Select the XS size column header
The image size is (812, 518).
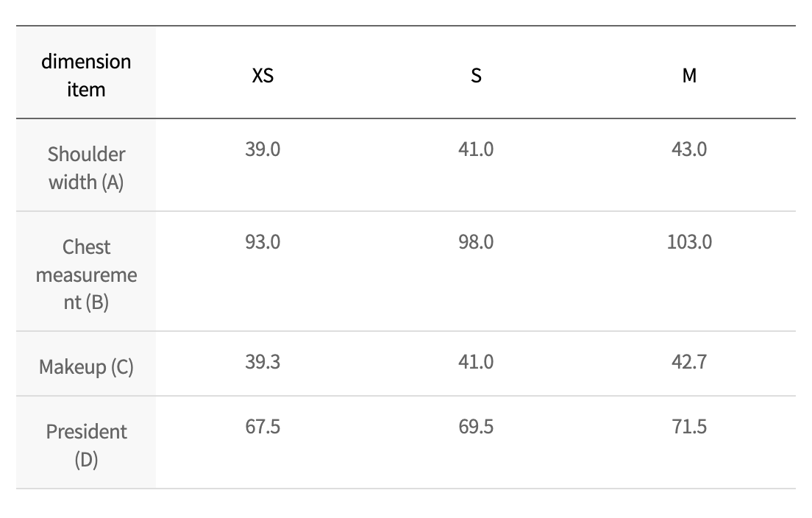(x=263, y=75)
